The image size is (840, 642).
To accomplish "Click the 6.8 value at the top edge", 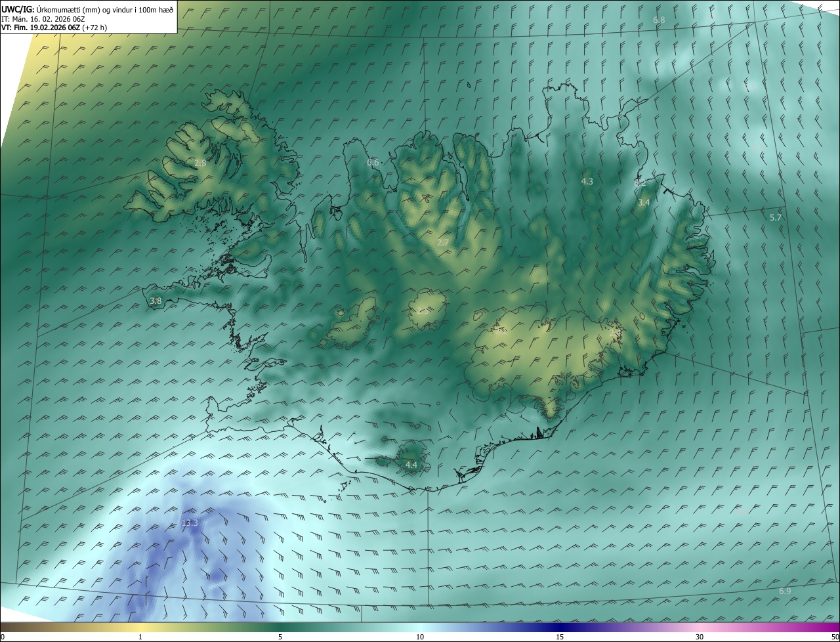I will click(659, 20).
